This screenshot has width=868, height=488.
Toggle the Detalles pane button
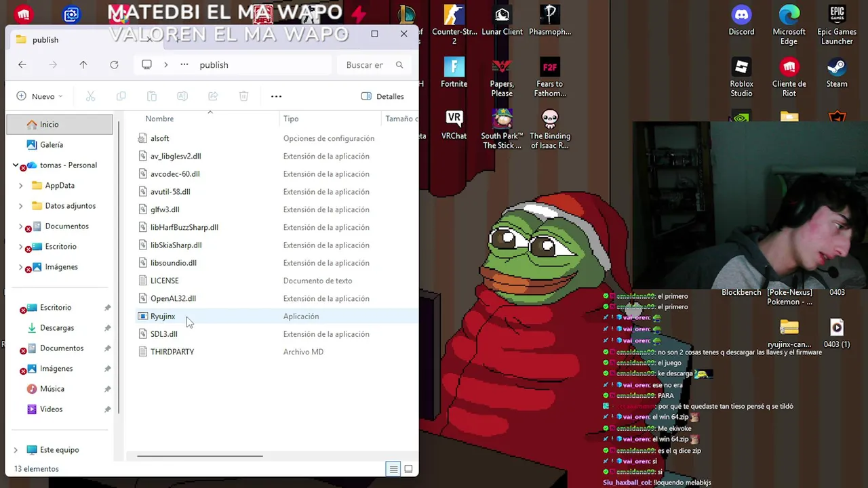pyautogui.click(x=382, y=96)
